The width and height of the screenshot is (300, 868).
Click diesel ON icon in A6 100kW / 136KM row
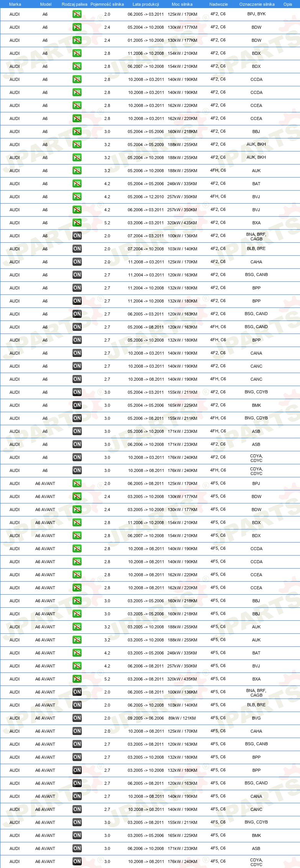[x=77, y=236]
